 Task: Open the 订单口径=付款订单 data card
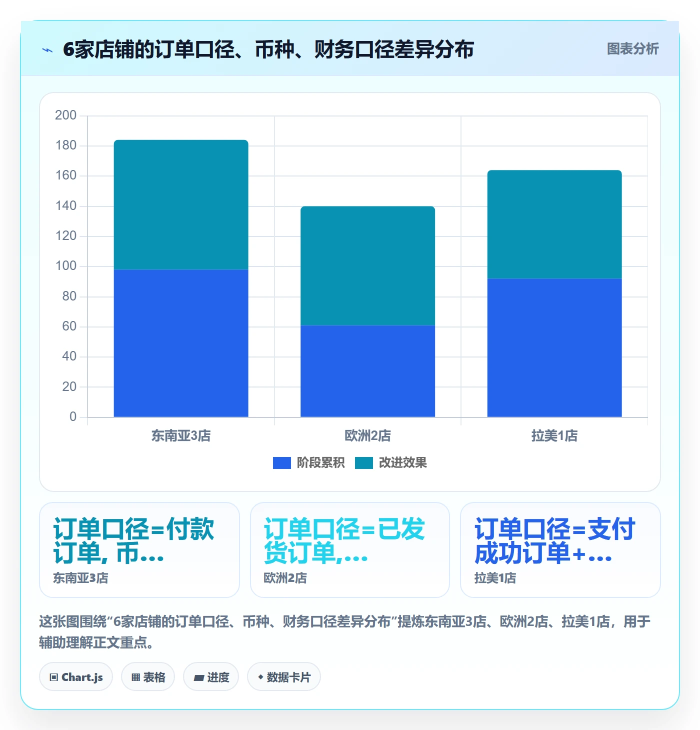[139, 550]
